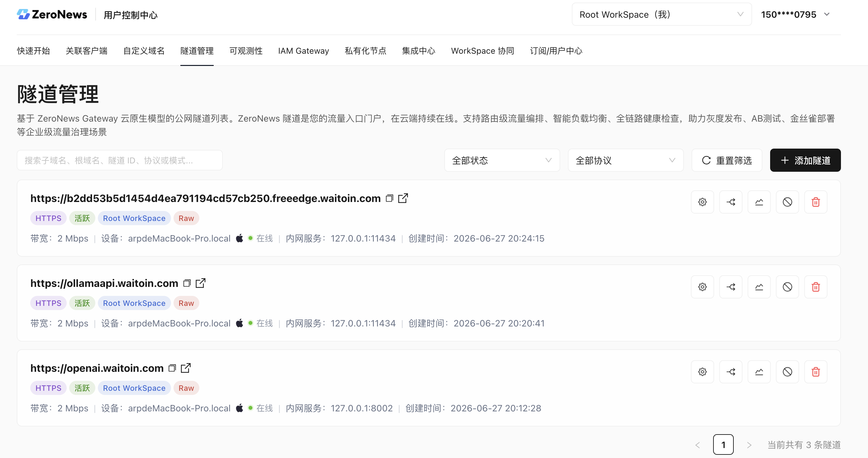Screen dimensions: 868x458
Task: Click the b2dd53b5 freeedge.waitoin.com URL title
Action: pyautogui.click(x=205, y=198)
